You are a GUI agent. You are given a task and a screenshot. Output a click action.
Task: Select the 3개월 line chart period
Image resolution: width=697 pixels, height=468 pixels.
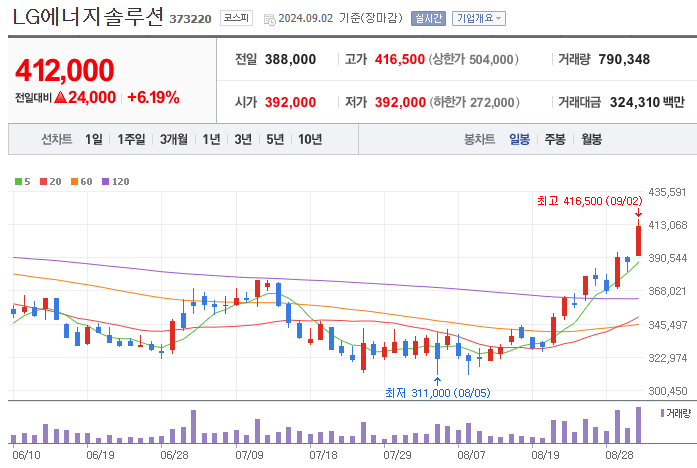[173, 140]
